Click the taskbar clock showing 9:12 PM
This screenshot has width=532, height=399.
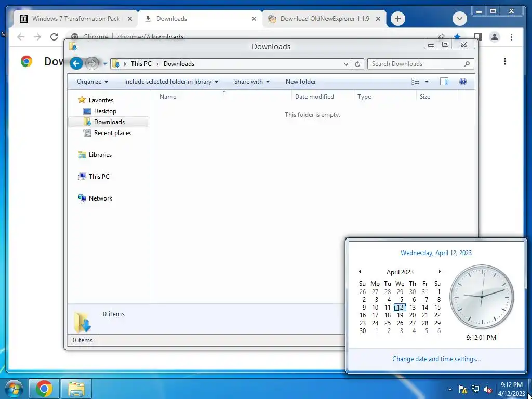click(x=511, y=389)
